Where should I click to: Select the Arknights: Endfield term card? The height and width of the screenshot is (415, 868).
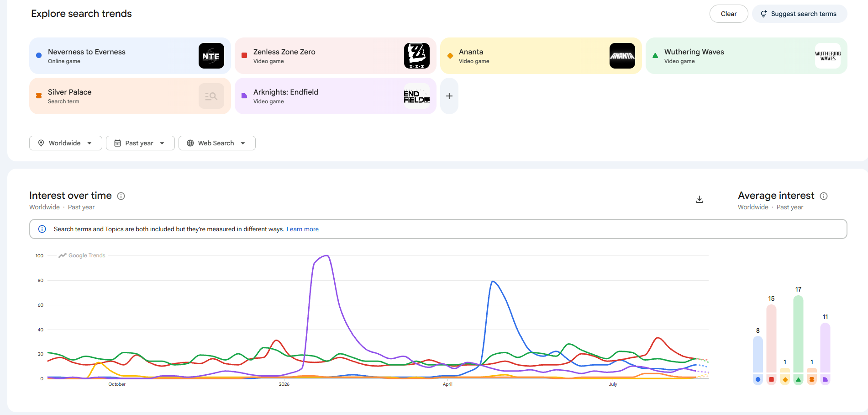click(x=336, y=96)
